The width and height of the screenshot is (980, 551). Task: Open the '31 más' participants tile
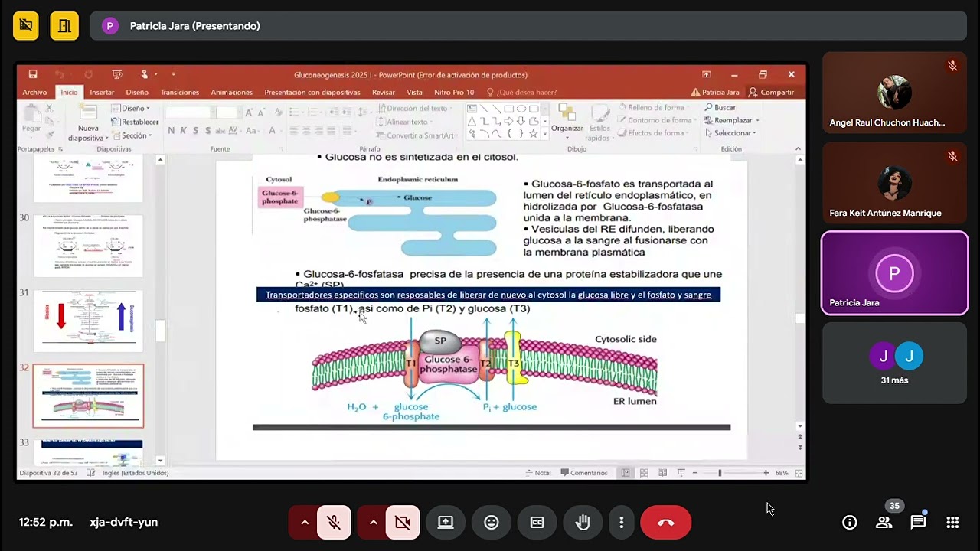(x=894, y=363)
